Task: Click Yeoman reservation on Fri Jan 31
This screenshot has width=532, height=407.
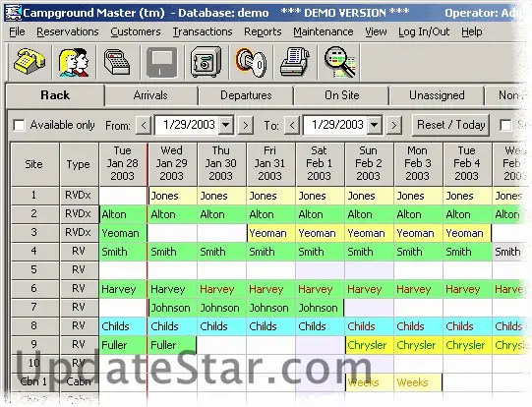Action: pyautogui.click(x=270, y=233)
